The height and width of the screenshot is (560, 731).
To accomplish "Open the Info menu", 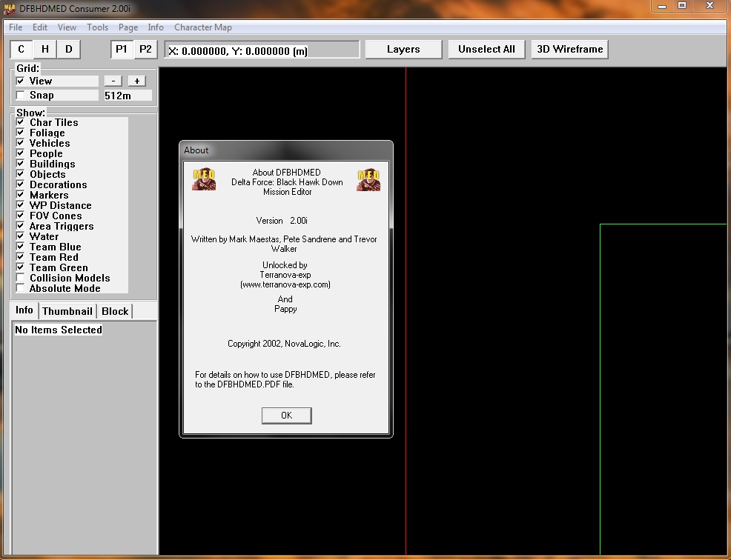I will 156,27.
